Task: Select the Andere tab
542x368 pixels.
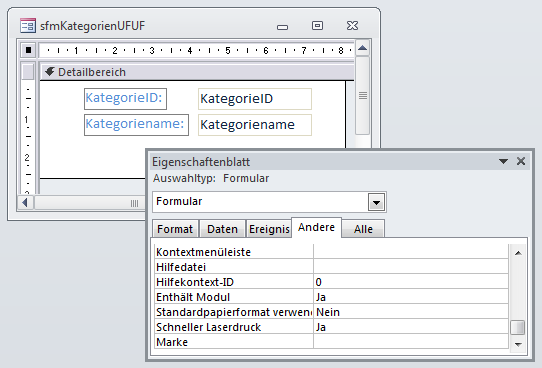Action: (317, 227)
